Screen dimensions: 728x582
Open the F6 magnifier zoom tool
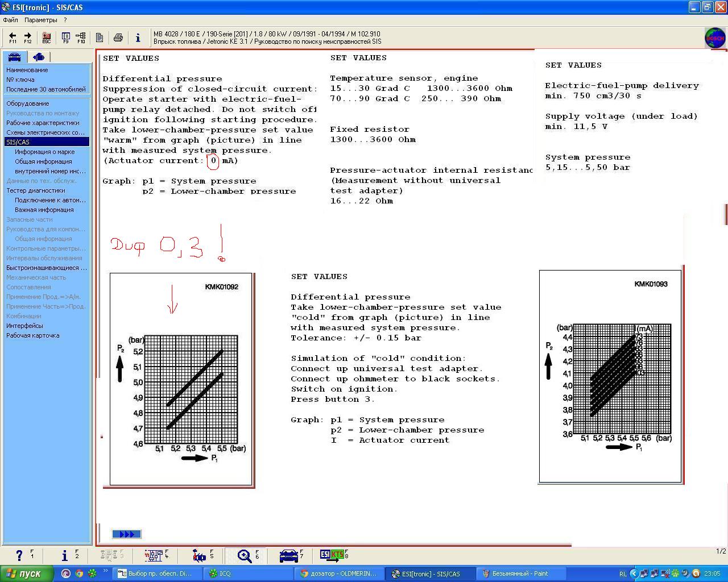pyautogui.click(x=245, y=555)
